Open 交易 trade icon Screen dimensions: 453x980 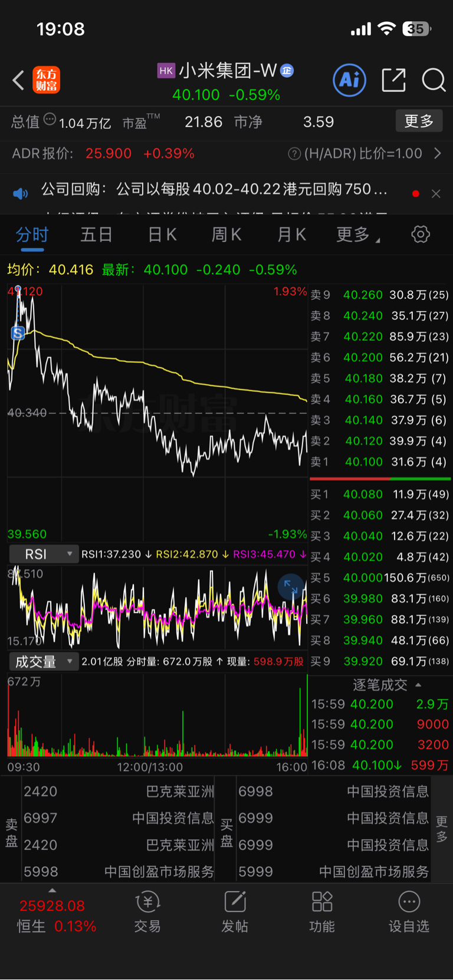point(147,912)
